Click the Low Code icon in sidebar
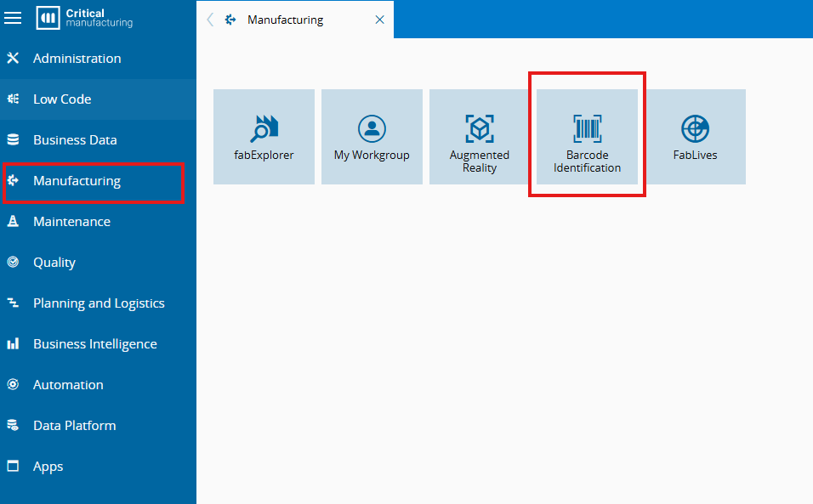This screenshot has width=813, height=504. click(x=13, y=99)
